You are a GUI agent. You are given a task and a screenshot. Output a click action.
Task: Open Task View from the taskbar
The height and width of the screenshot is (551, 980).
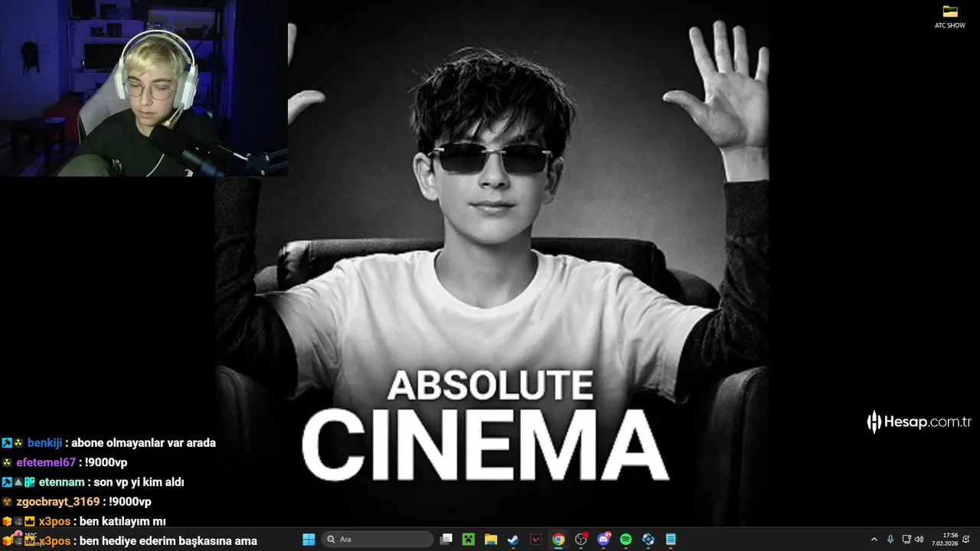(446, 540)
